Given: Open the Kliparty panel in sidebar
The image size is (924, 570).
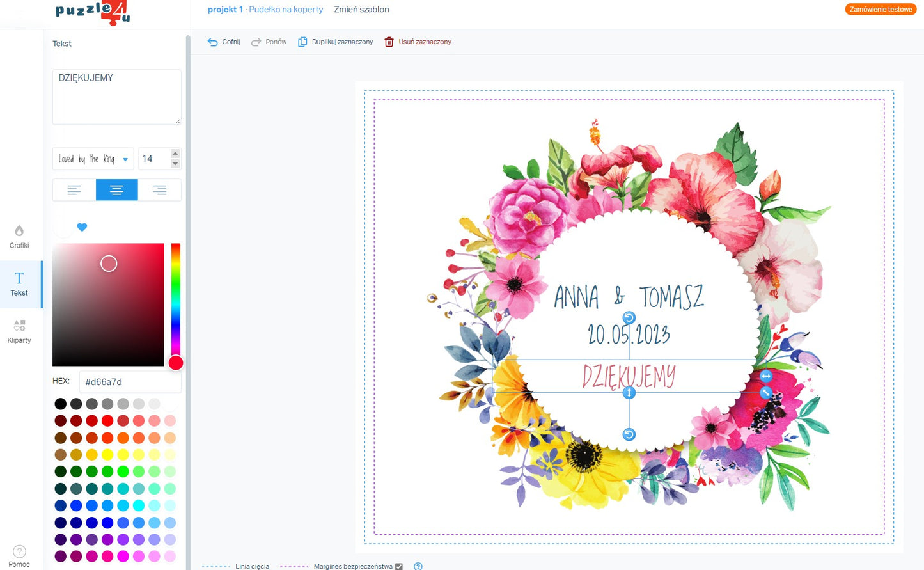Looking at the screenshot, I should 19,331.
